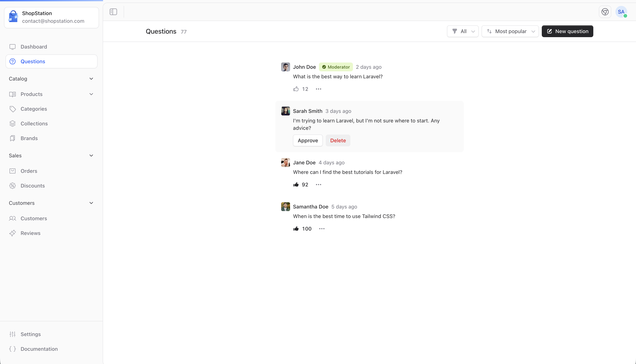Collapse the Customers section header
This screenshot has height=364, width=636.
pyautogui.click(x=51, y=203)
